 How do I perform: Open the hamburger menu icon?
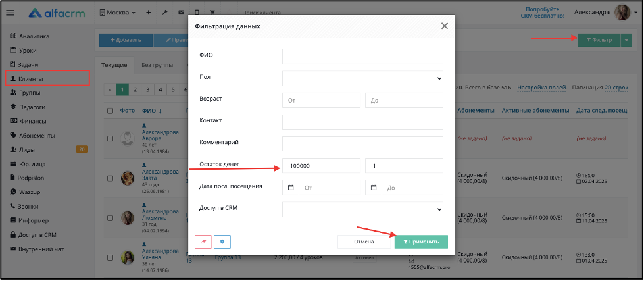[x=11, y=13]
